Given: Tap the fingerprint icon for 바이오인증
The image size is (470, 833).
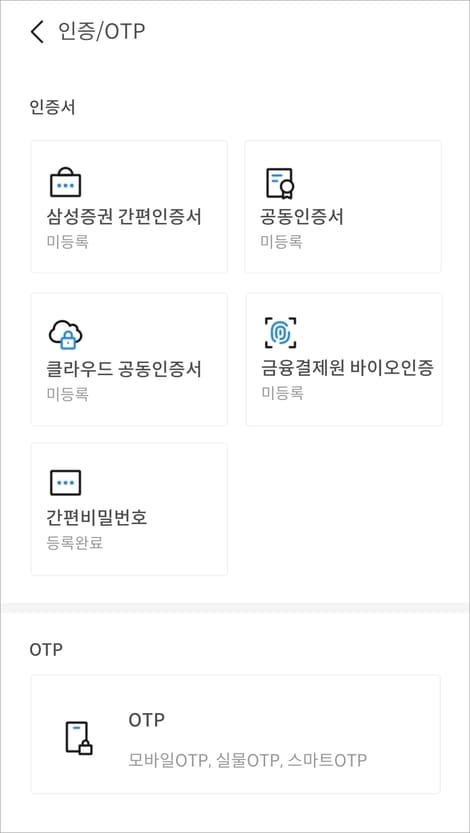Looking at the screenshot, I should 280,333.
